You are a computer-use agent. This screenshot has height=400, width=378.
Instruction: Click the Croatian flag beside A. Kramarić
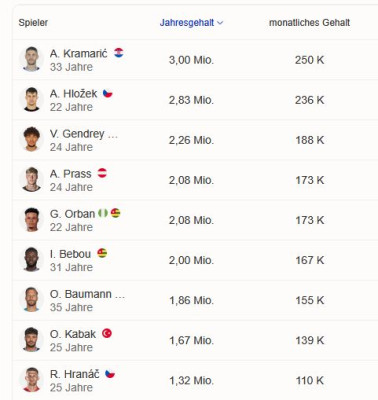coord(119,53)
